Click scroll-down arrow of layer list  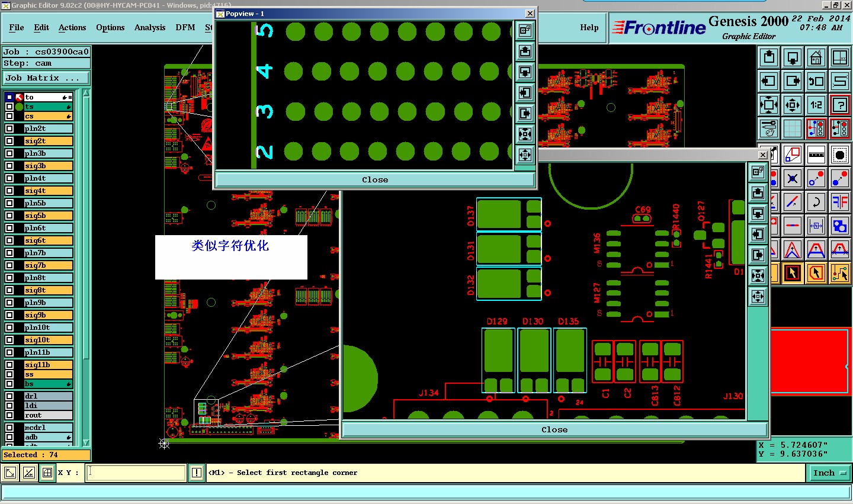click(x=86, y=442)
